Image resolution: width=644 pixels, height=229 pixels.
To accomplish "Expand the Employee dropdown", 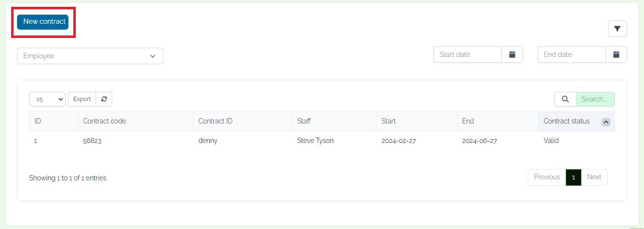I will [x=90, y=56].
